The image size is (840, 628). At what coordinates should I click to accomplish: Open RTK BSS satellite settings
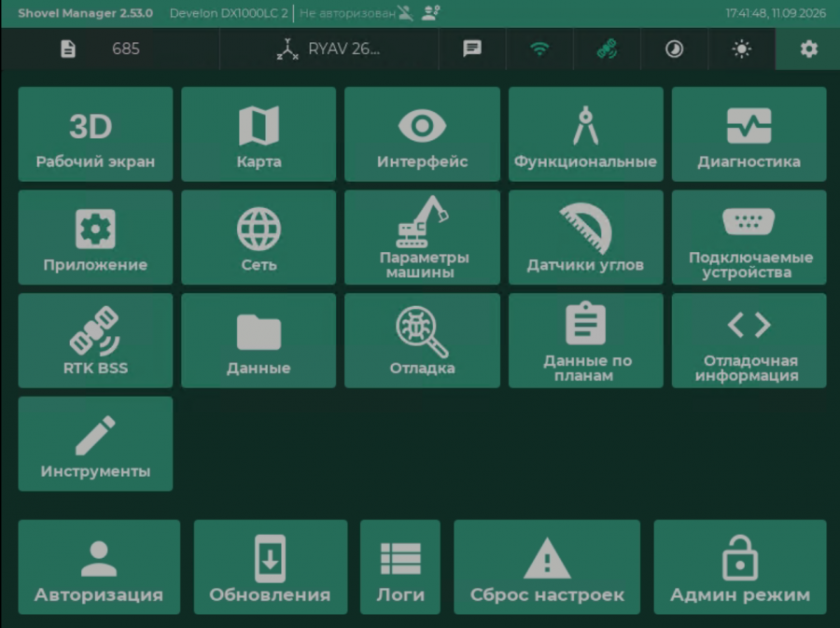(95, 341)
